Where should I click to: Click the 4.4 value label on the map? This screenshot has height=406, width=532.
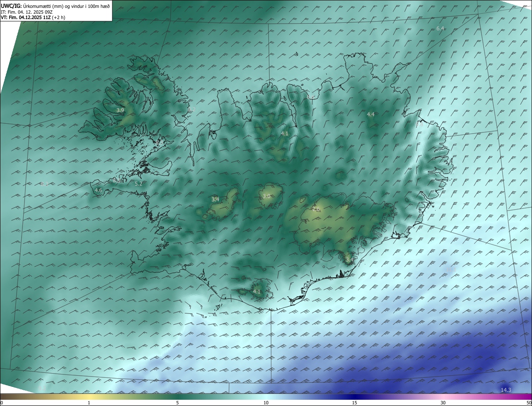(x=370, y=114)
